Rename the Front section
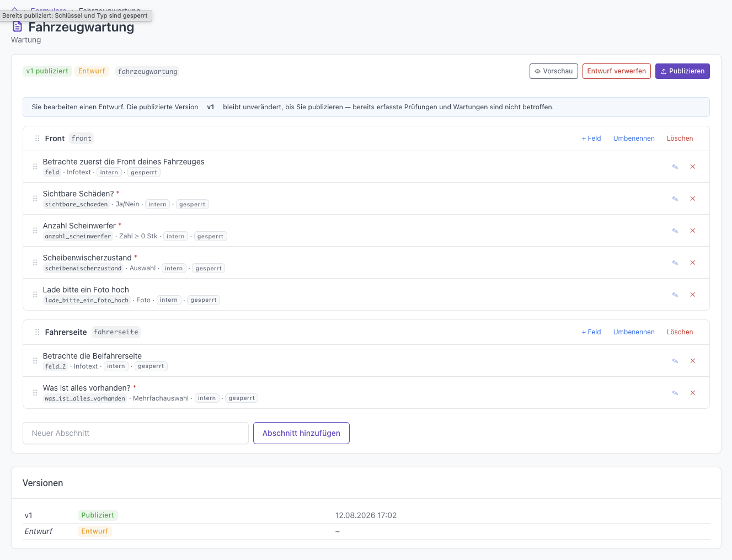This screenshot has width=732, height=560. pos(634,138)
